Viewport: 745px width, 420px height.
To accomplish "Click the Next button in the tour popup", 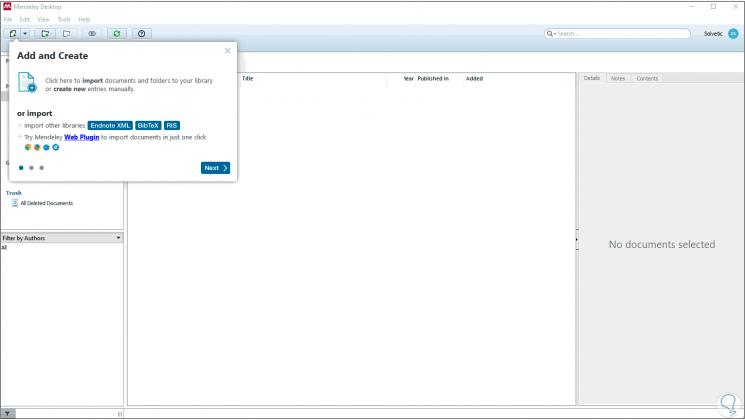I will pos(215,168).
